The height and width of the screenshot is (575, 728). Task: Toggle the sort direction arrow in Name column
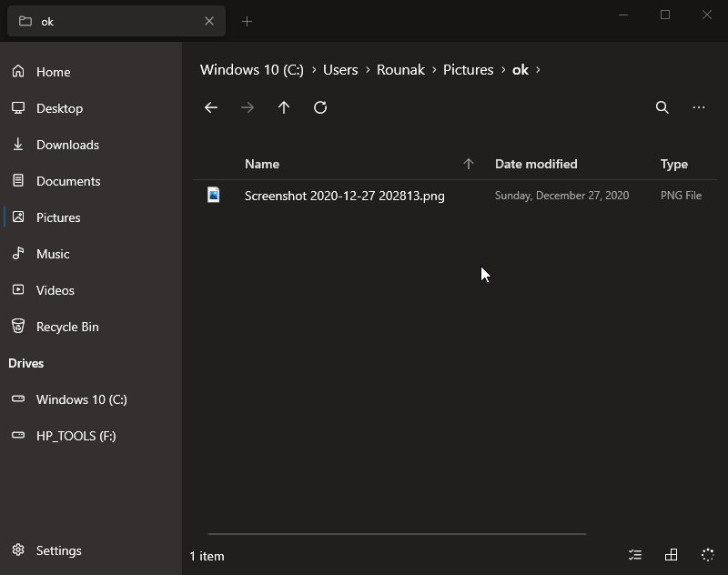pos(468,164)
